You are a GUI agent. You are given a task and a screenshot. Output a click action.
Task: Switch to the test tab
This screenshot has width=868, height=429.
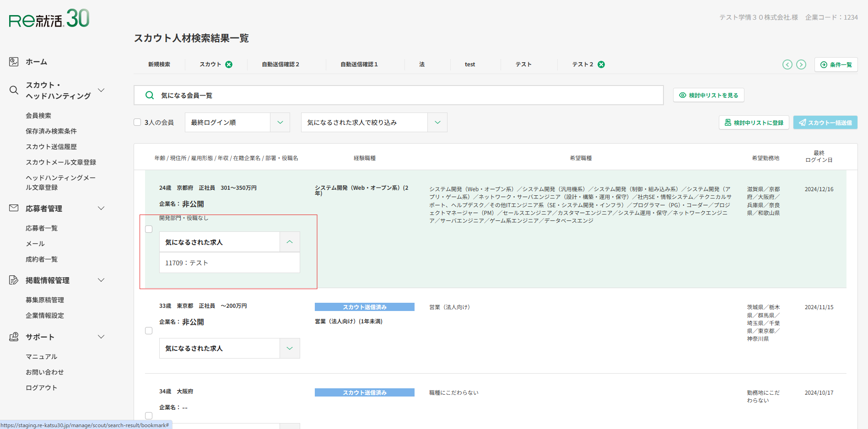click(x=470, y=64)
